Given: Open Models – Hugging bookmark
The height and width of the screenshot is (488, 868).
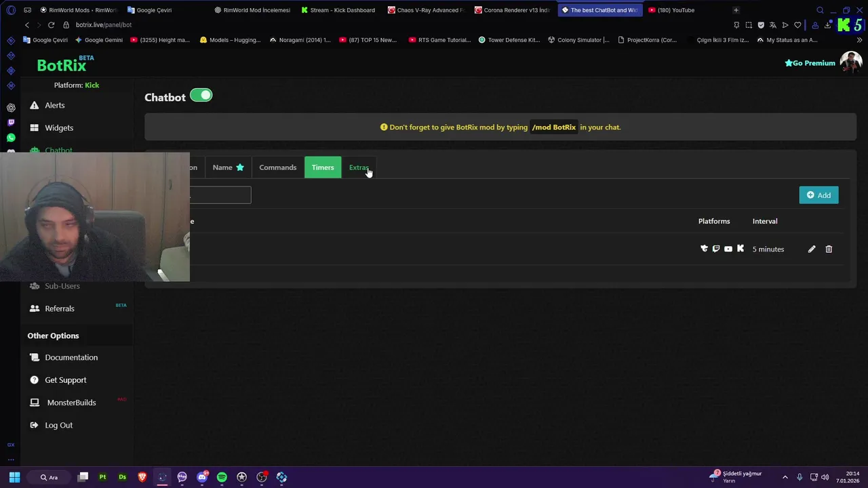Looking at the screenshot, I should (230, 40).
